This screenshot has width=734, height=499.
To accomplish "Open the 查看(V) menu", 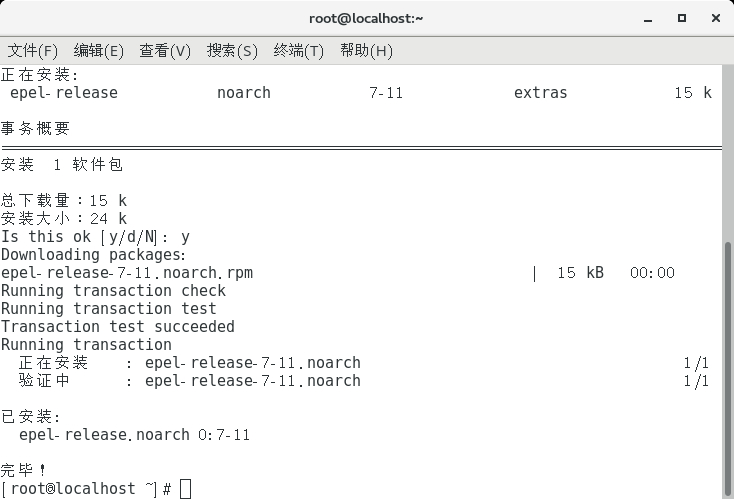I will coord(165,51).
